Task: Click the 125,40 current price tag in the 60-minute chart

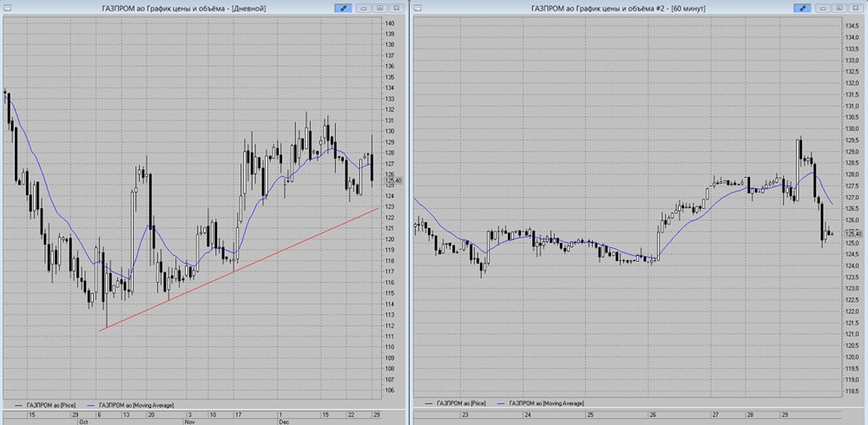Action: 852,234
